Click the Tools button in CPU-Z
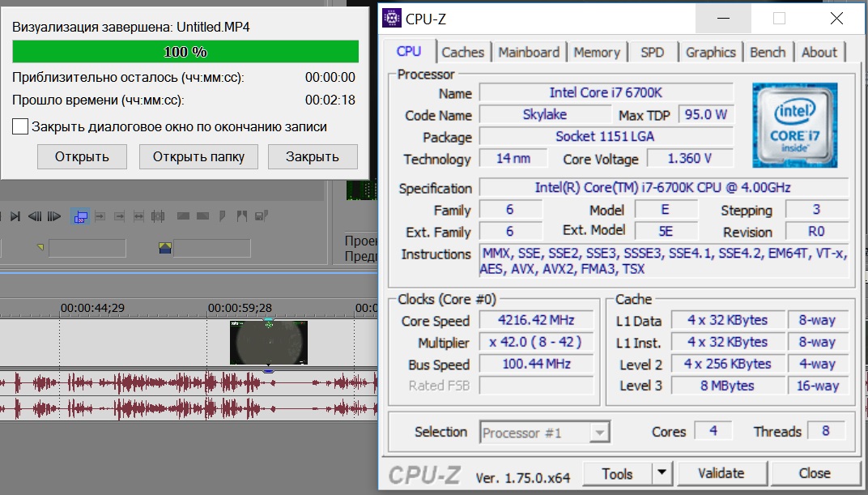This screenshot has width=868, height=495. 617,474
